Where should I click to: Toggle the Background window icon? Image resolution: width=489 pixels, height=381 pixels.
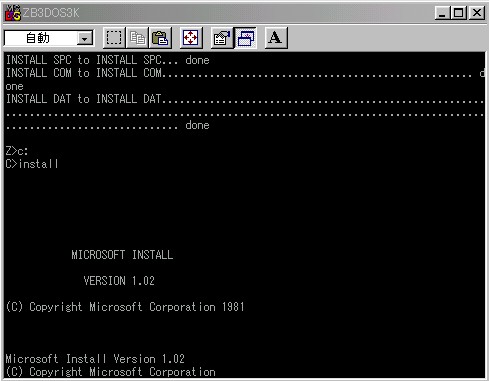pyautogui.click(x=245, y=38)
